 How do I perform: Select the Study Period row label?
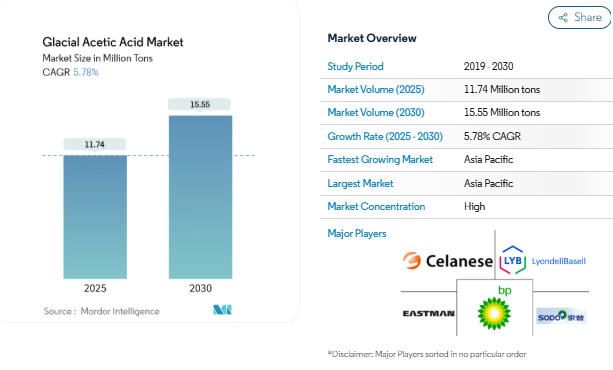point(355,66)
